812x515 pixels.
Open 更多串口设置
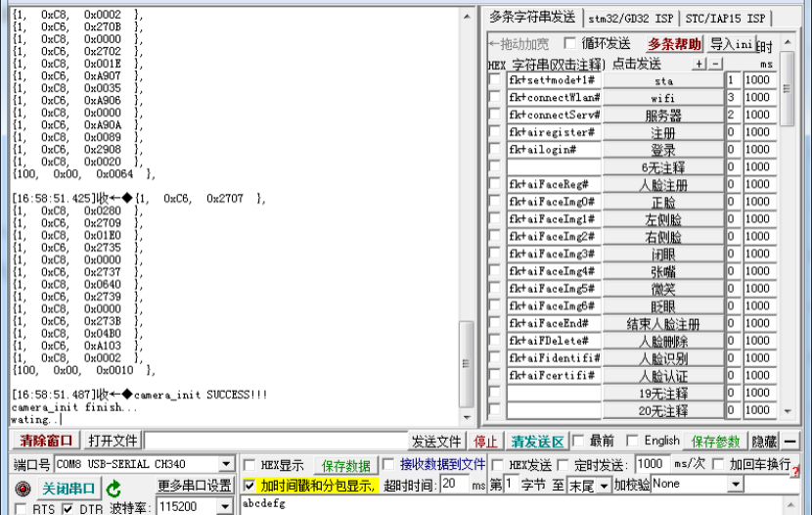(x=195, y=486)
